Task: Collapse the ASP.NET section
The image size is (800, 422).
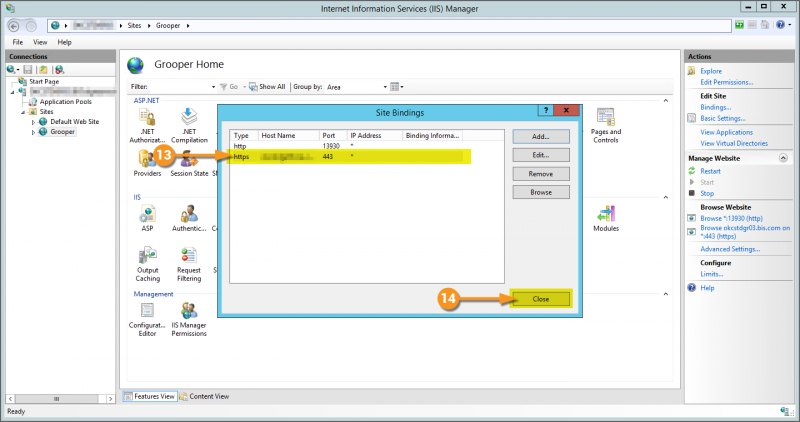Action: tap(665, 101)
